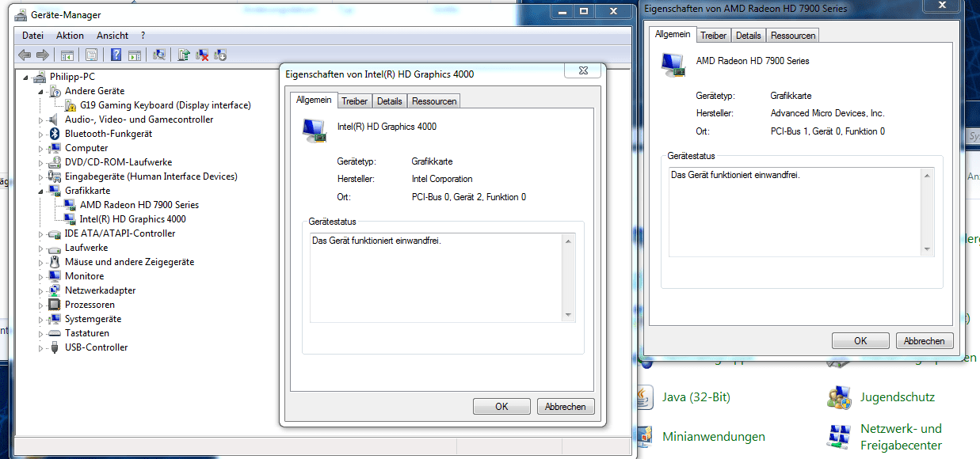The width and height of the screenshot is (980, 459).
Task: Click the Monitore display icon
Action: pos(55,276)
